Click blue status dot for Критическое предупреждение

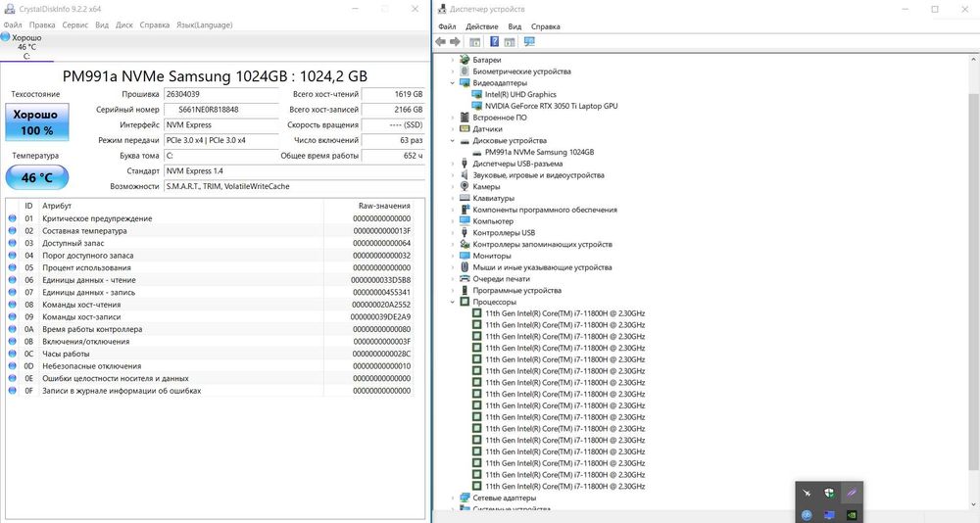click(x=12, y=218)
